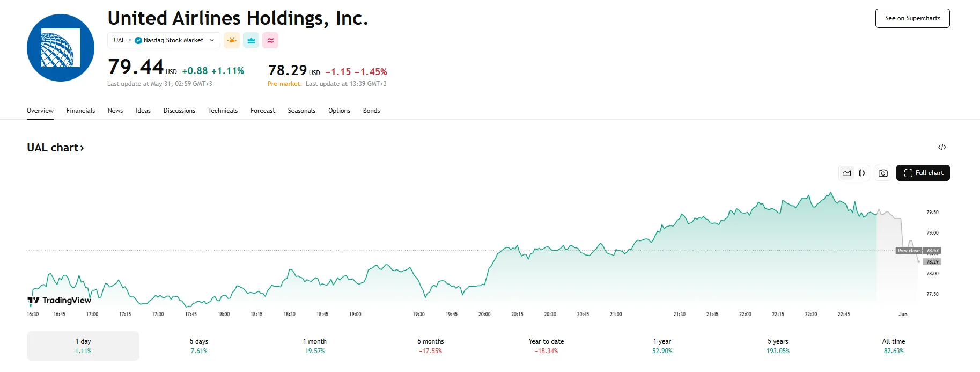
Task: Click the pre-market sun icon
Action: 231,40
